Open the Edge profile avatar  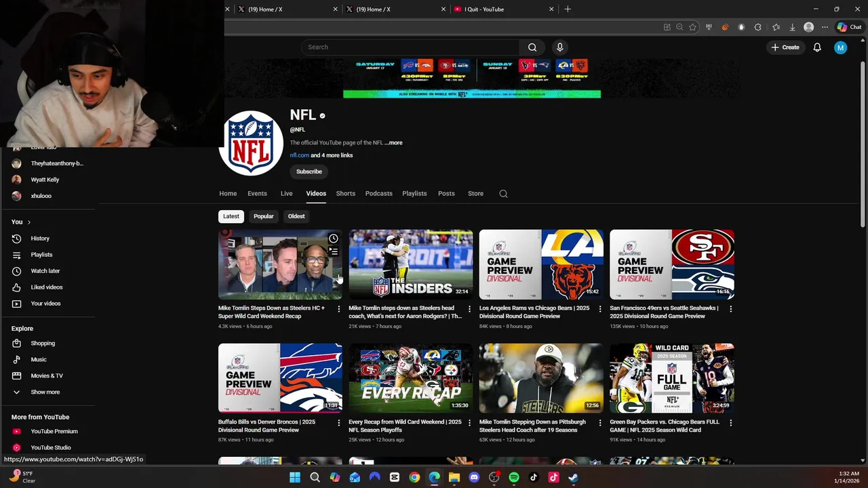coord(808,27)
